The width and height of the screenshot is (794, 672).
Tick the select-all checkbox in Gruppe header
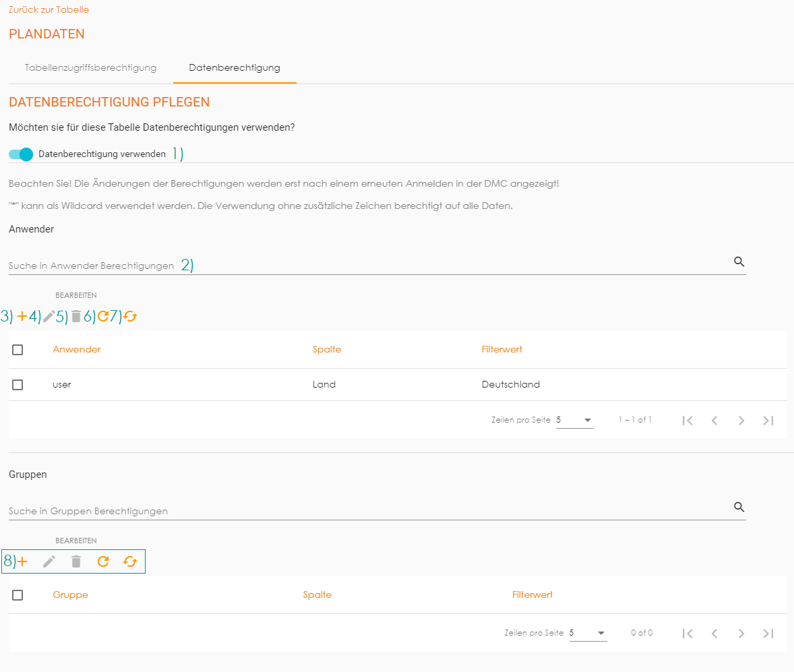pyautogui.click(x=18, y=595)
